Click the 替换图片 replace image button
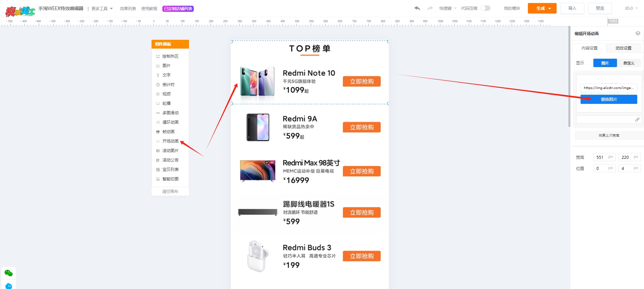This screenshot has height=289, width=644. coord(609,99)
